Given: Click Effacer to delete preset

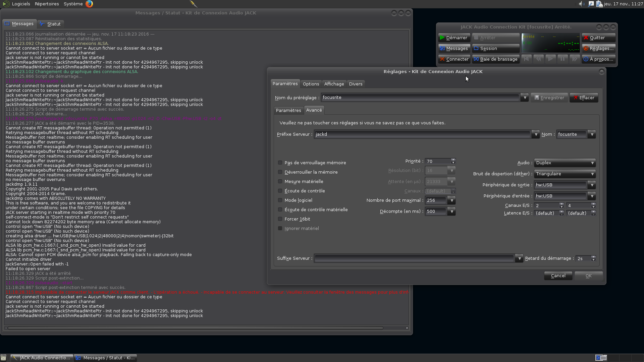Looking at the screenshot, I should [584, 98].
